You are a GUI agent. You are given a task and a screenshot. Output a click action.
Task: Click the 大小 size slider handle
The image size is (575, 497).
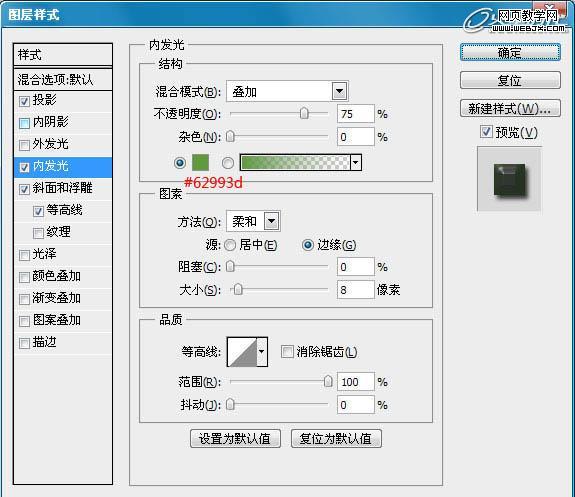(238, 290)
